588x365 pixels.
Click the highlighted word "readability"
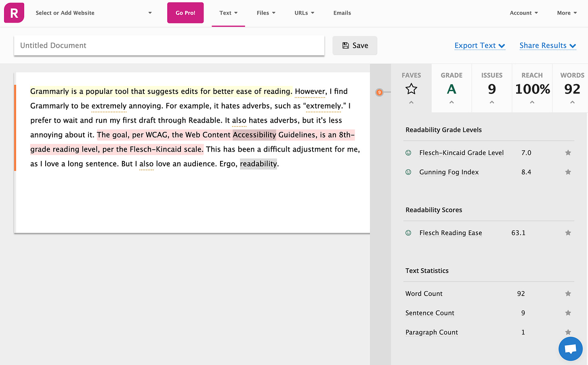tap(258, 164)
